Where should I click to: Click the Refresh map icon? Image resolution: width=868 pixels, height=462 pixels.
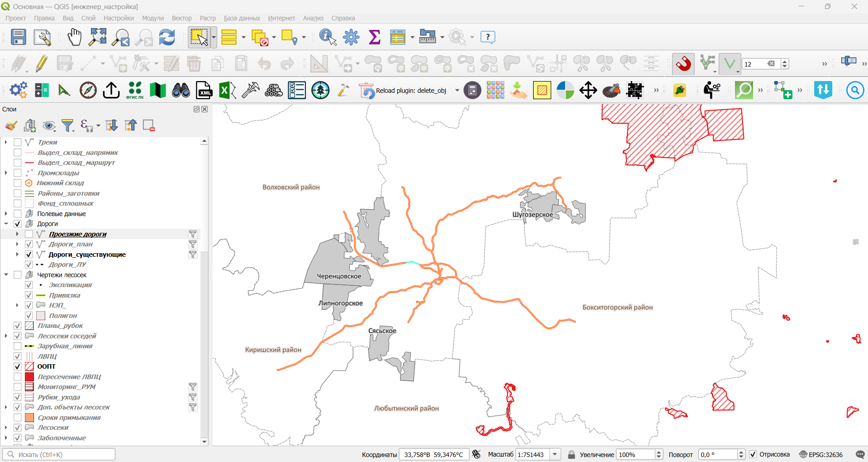tap(167, 37)
